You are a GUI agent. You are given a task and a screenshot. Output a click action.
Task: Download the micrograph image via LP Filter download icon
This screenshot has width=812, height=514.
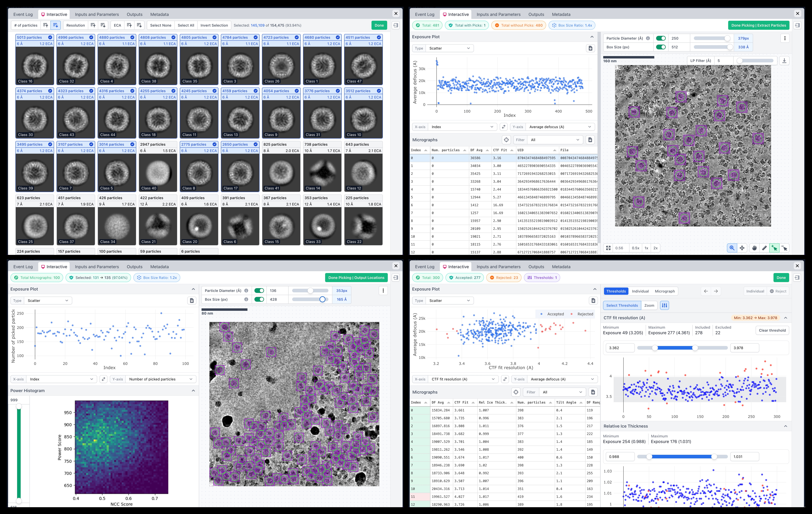point(784,61)
